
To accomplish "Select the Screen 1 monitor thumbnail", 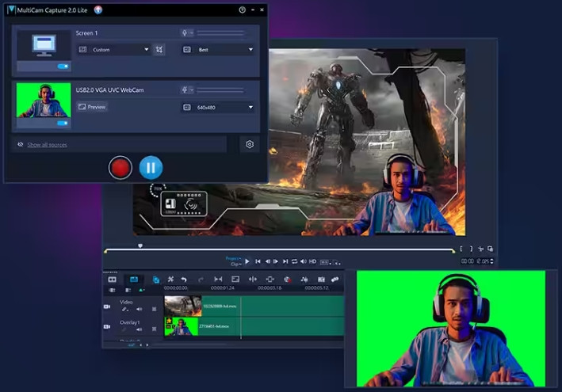I will pos(44,45).
